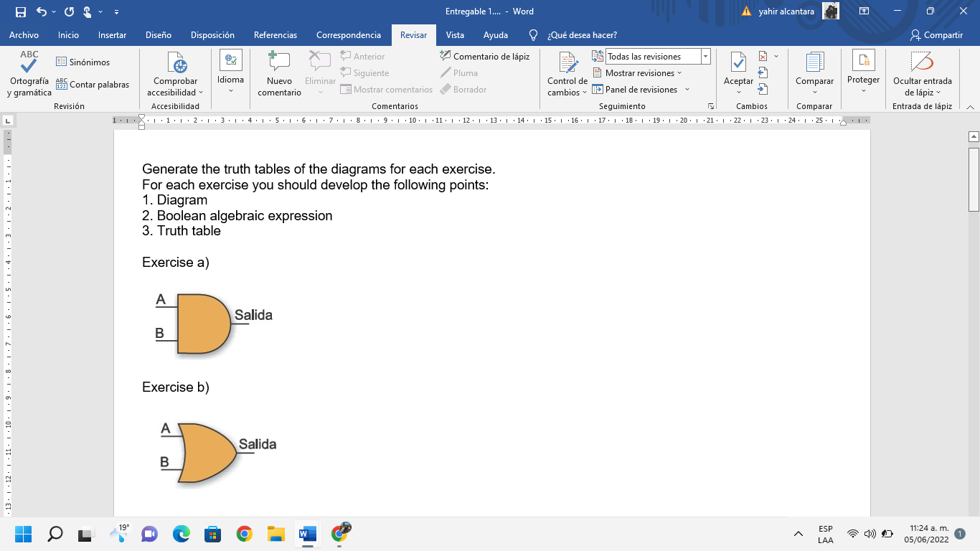Expand Panel de revisiones dropdown arrow
980x551 pixels.
pyautogui.click(x=687, y=90)
